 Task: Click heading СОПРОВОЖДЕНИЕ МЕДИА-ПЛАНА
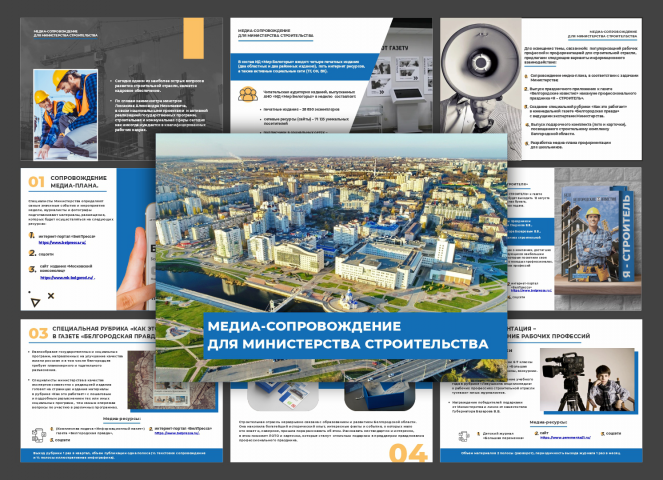pyautogui.click(x=78, y=182)
